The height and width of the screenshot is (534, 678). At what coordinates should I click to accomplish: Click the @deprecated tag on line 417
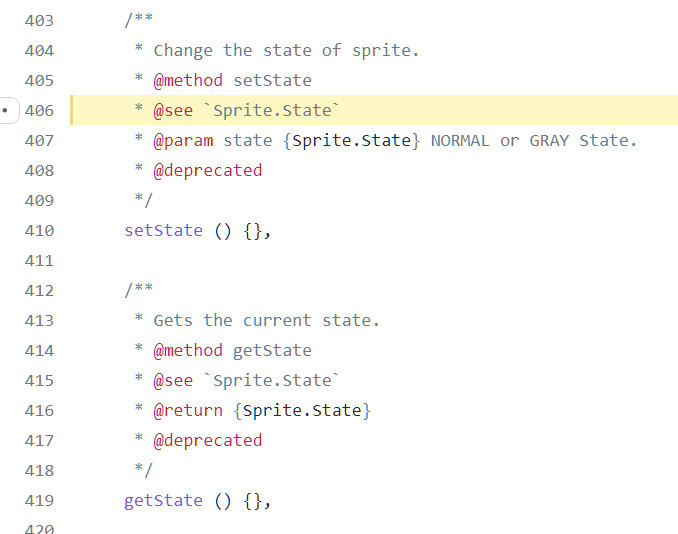[x=208, y=440]
